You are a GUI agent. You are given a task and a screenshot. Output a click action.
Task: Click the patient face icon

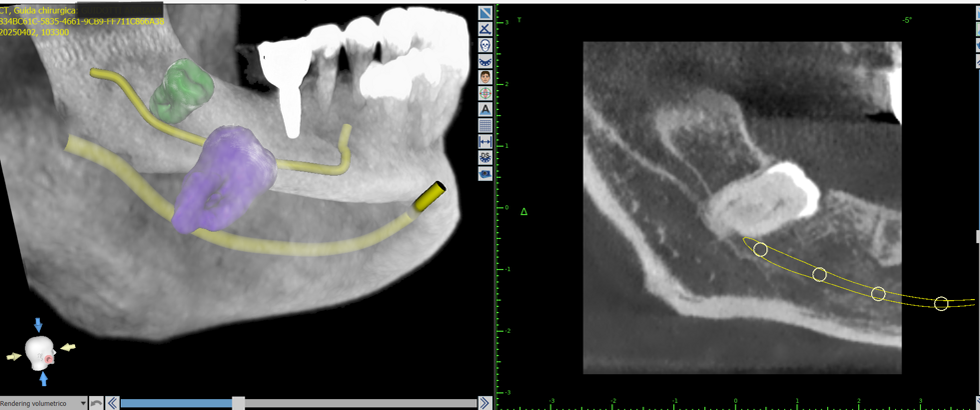(486, 77)
